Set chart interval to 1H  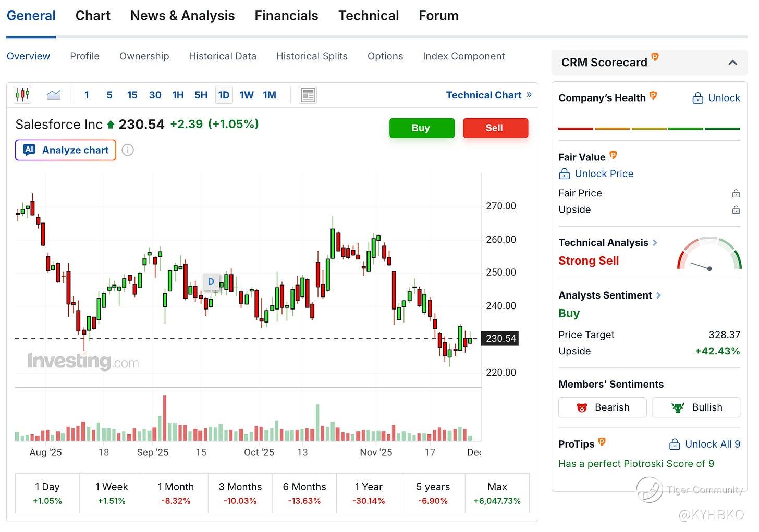tap(178, 95)
